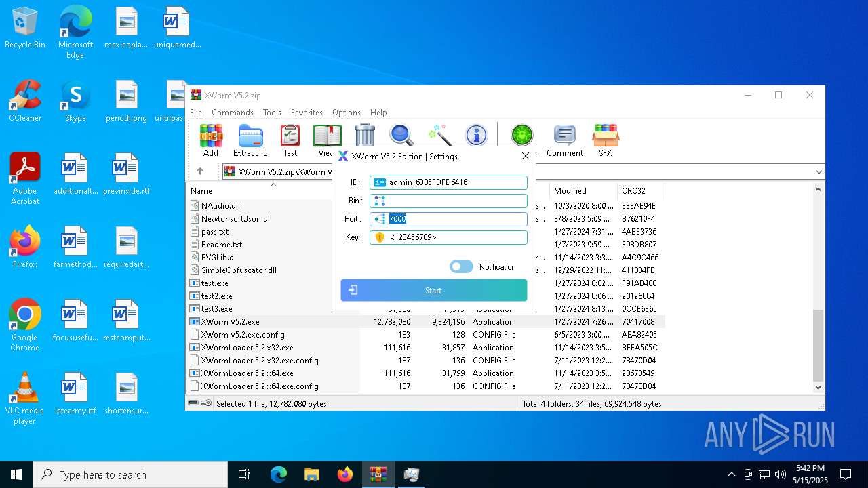Expand the archive path dropdown arrow
Viewport: 868px width, 488px height.
[818, 171]
